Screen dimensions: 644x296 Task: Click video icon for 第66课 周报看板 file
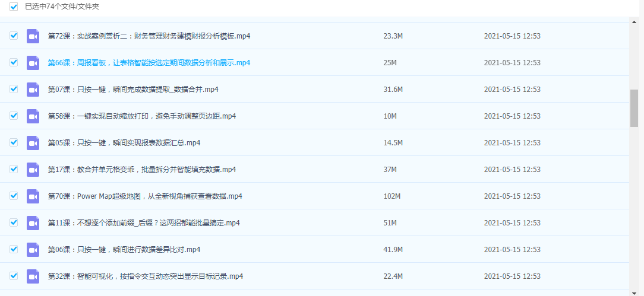click(x=33, y=63)
